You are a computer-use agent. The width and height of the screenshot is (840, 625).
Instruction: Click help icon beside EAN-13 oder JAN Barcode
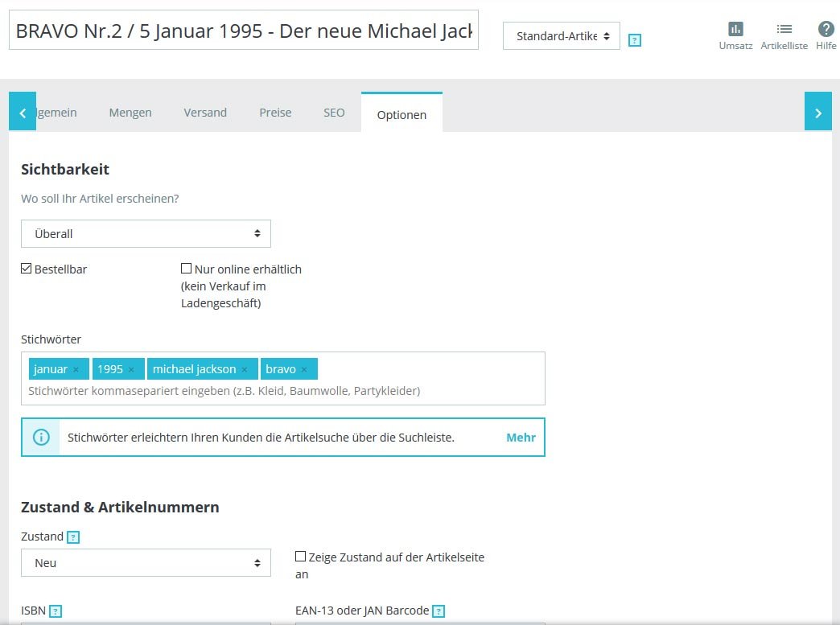[439, 611]
